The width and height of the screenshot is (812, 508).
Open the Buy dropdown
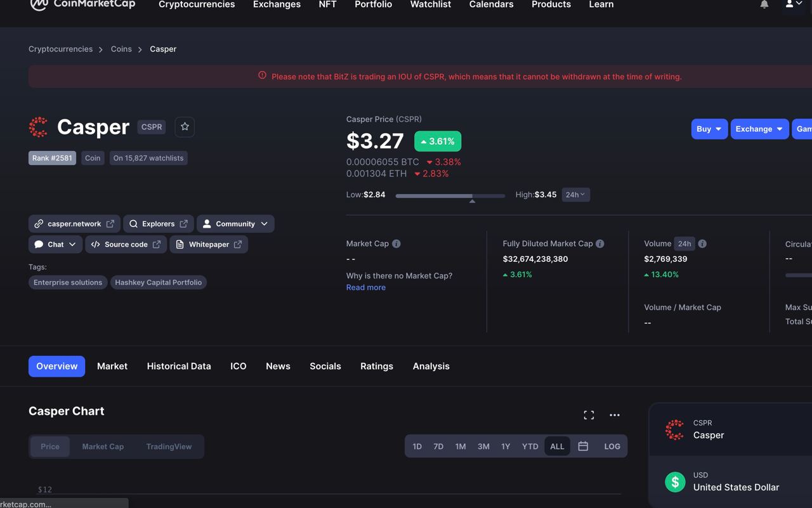(709, 129)
